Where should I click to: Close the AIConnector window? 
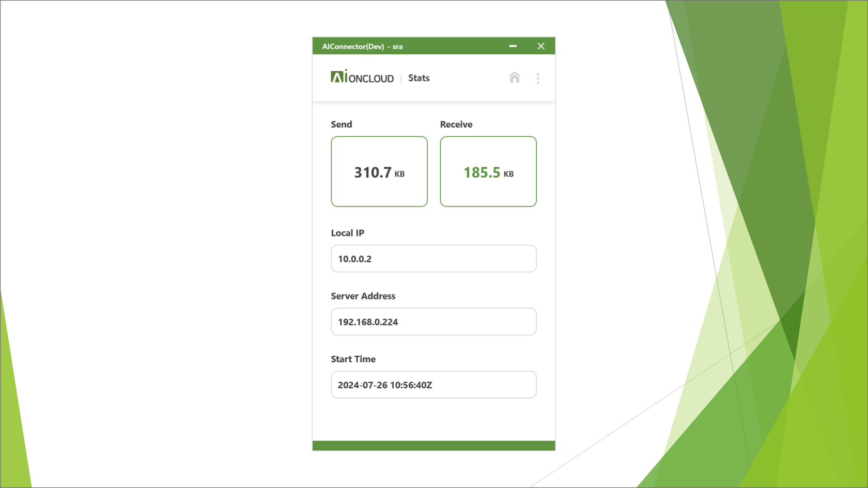coord(541,46)
